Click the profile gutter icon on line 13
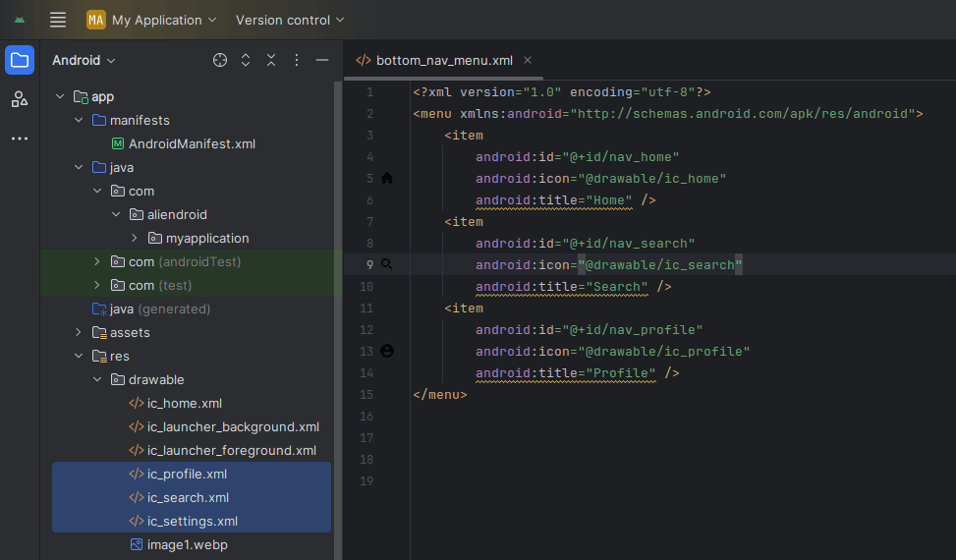The height and width of the screenshot is (560, 956). tap(386, 351)
